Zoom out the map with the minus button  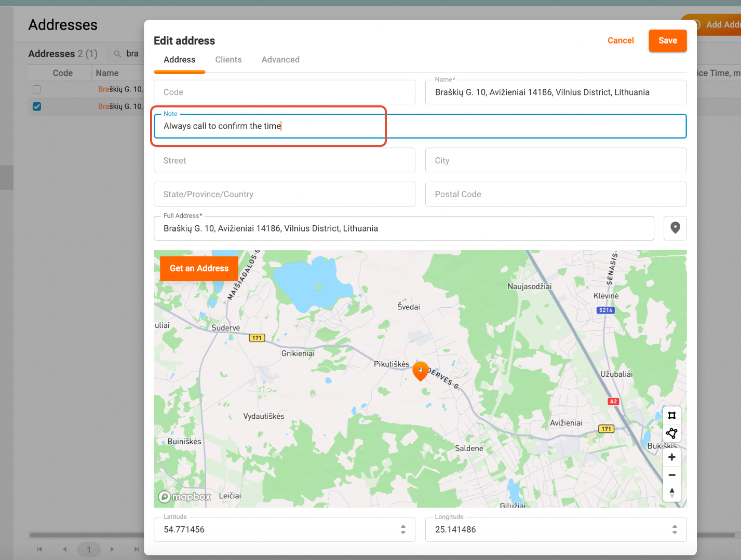pos(672,475)
